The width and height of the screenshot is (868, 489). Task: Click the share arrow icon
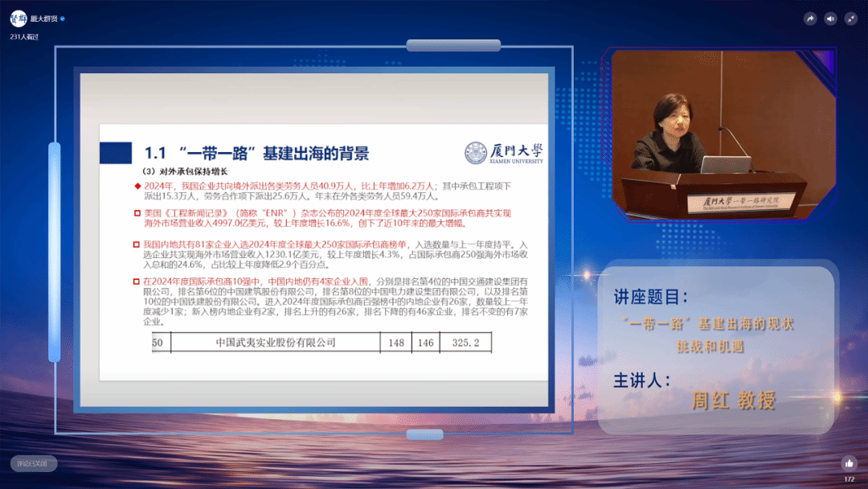click(x=810, y=18)
